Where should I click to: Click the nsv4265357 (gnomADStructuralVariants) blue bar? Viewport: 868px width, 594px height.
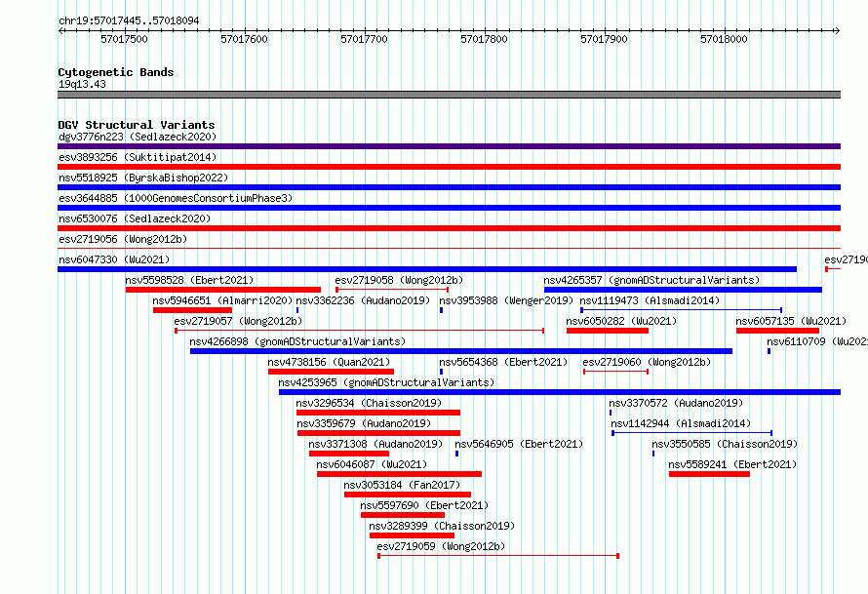pyautogui.click(x=683, y=290)
